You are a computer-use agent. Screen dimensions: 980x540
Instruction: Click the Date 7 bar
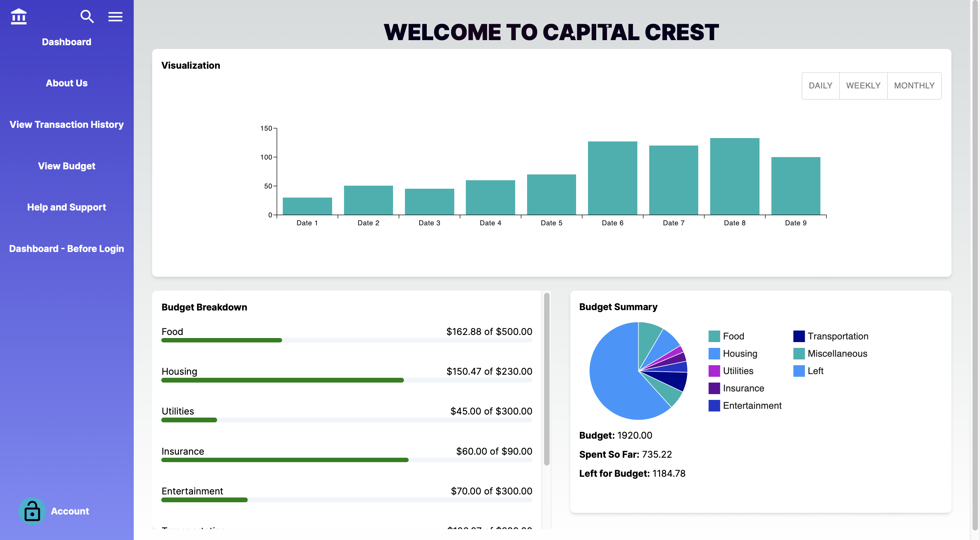pyautogui.click(x=673, y=180)
